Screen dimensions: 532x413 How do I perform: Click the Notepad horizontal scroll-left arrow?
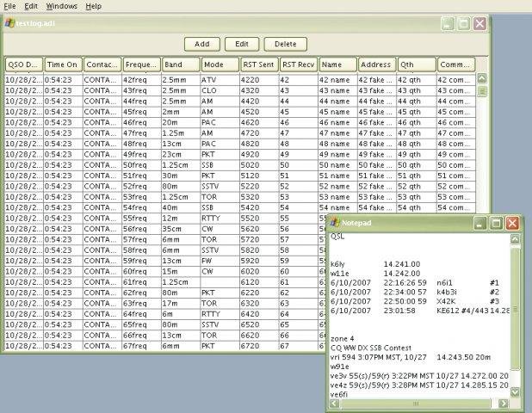(x=334, y=404)
